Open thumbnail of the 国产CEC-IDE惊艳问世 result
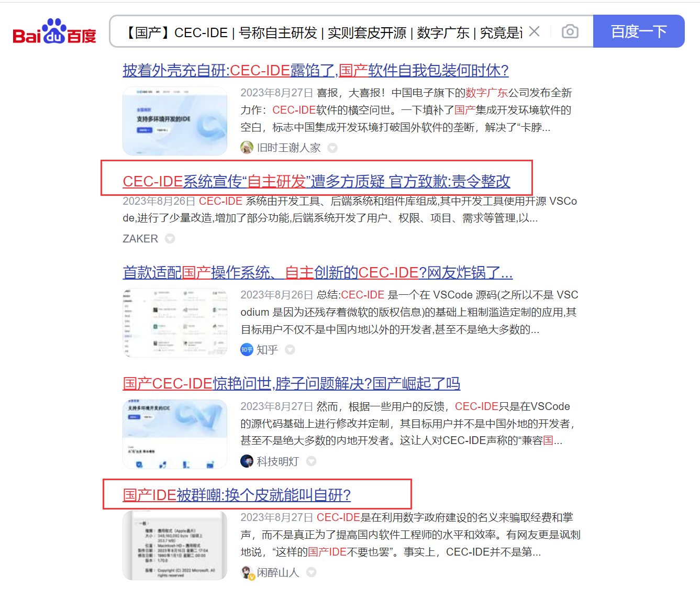 point(175,434)
